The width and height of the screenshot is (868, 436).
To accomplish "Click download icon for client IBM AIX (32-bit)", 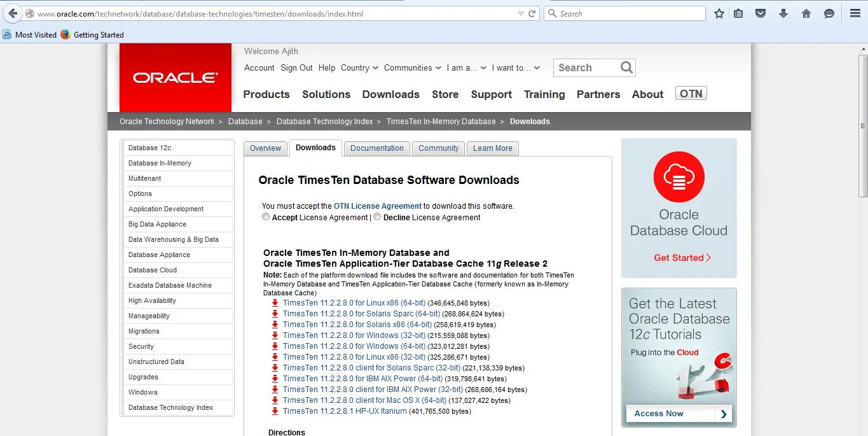I will pos(275,390).
